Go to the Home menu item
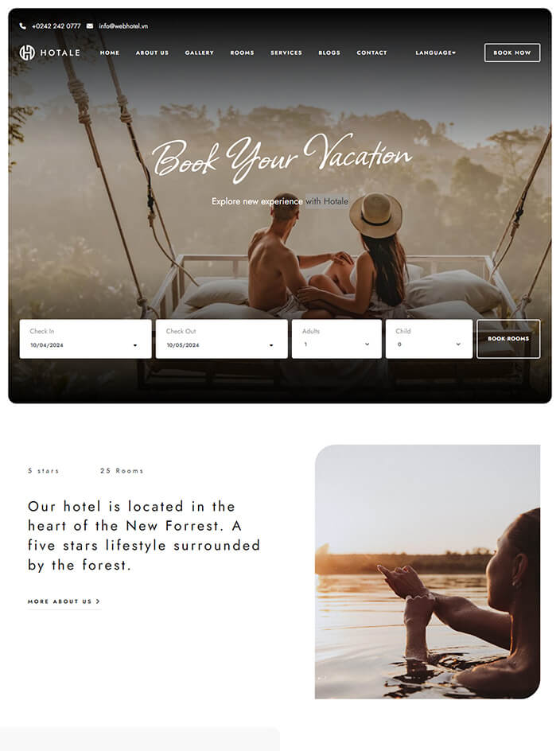 coord(110,53)
